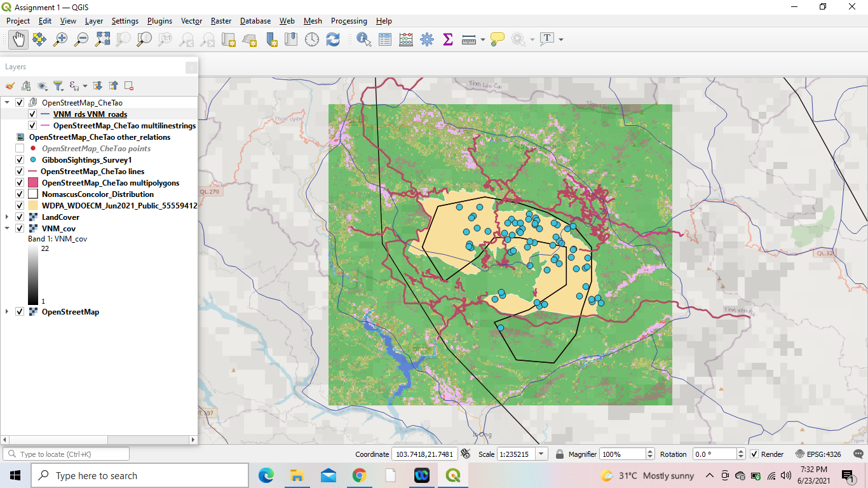Click the OpenStreetMap_CheTao multipolygons pink swatch

(32, 183)
